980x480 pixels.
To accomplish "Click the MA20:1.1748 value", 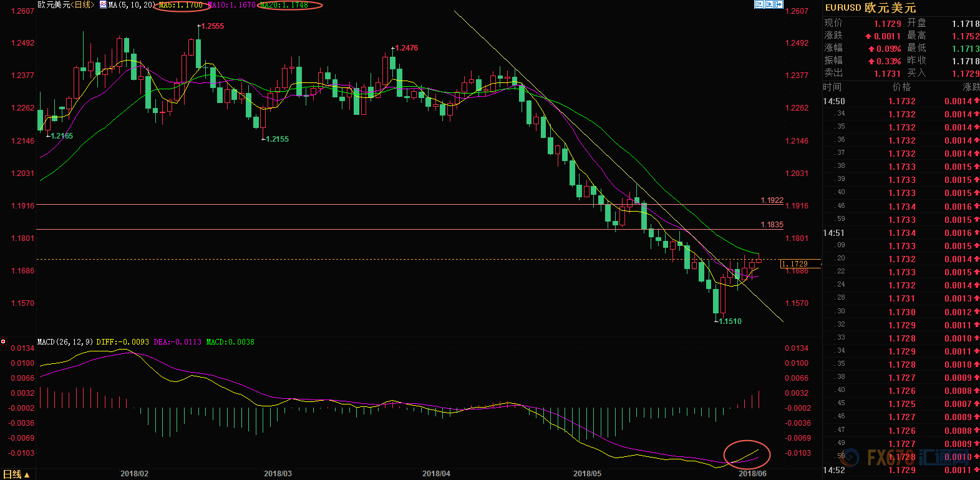I will point(284,5).
